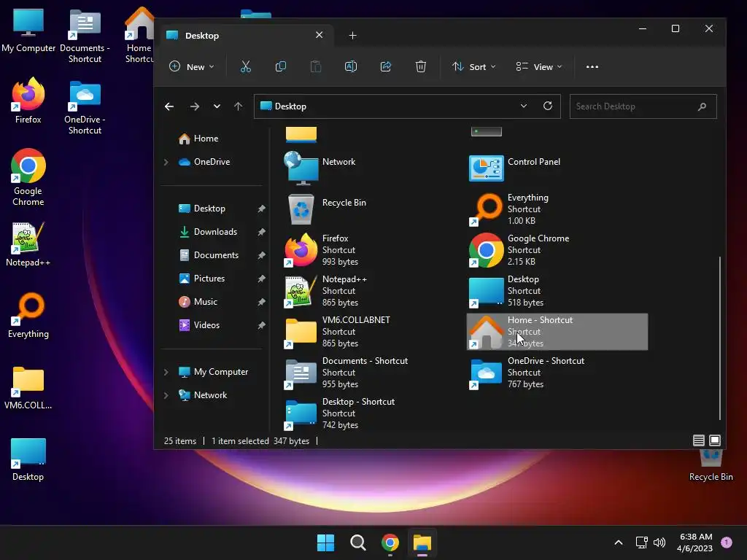Click the Copy icon in toolbar
Image resolution: width=747 pixels, height=560 pixels.
click(281, 66)
